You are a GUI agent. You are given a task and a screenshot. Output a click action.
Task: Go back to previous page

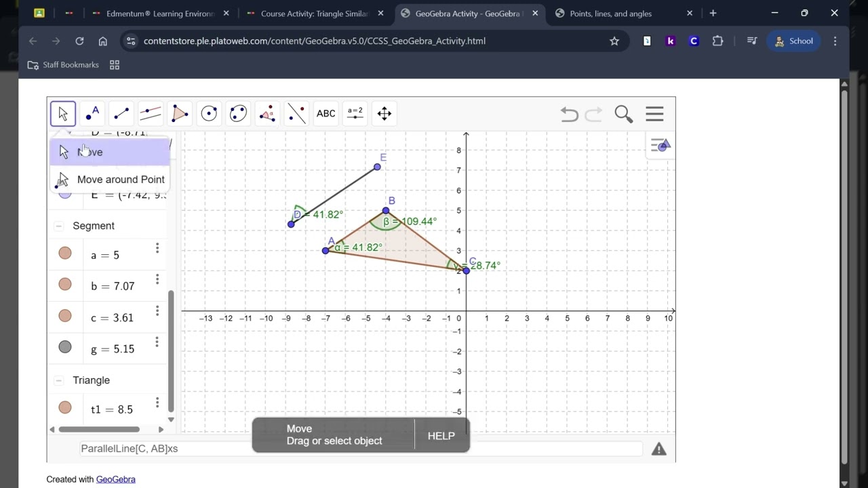point(33,41)
